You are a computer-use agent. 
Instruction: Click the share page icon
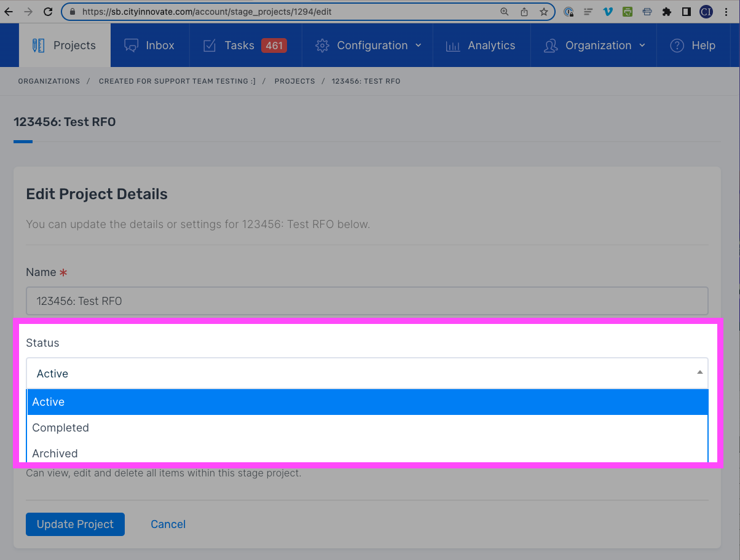pos(524,12)
